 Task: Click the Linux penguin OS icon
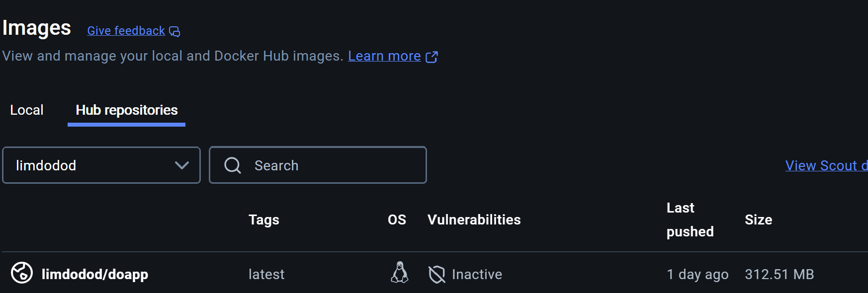coord(399,273)
